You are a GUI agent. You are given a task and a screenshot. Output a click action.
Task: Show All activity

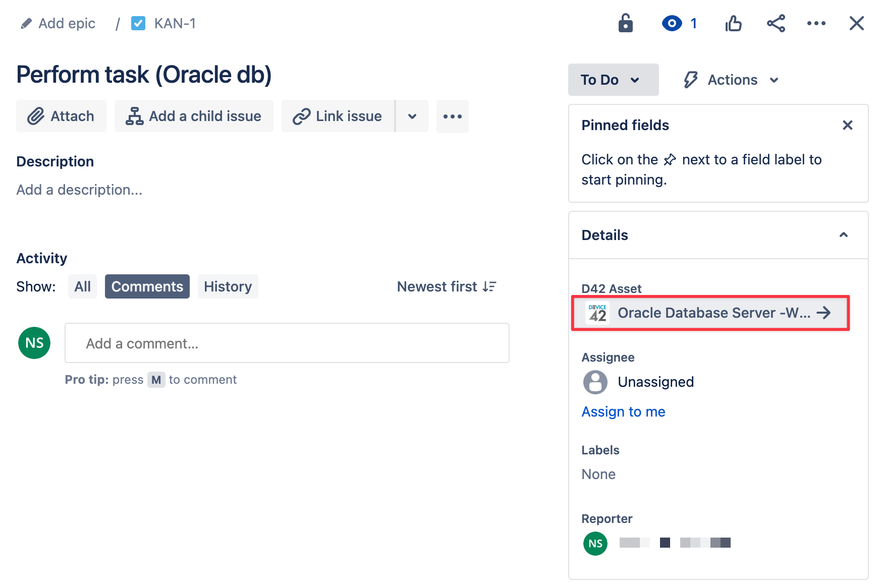[82, 287]
